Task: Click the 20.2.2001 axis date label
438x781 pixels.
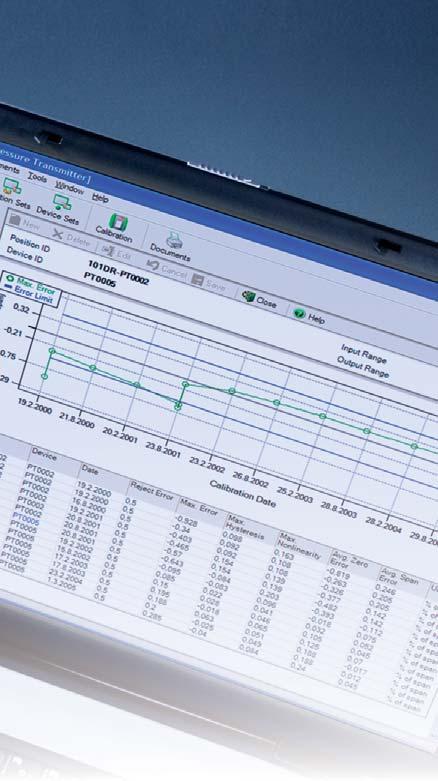Action: [x=120, y=436]
